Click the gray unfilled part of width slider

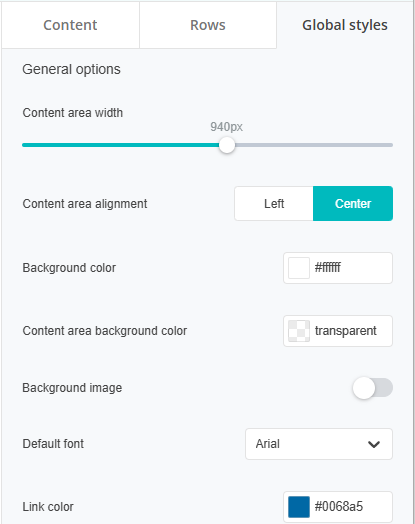click(x=314, y=145)
